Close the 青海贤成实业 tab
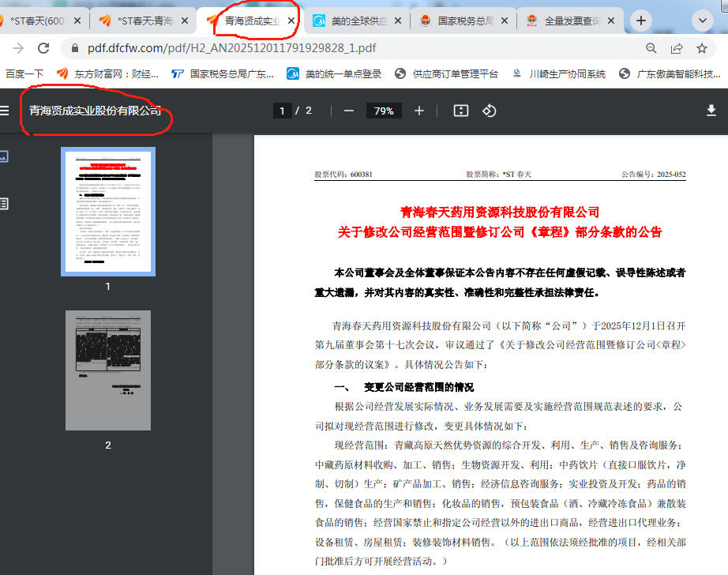The height and width of the screenshot is (575, 728). point(291,21)
